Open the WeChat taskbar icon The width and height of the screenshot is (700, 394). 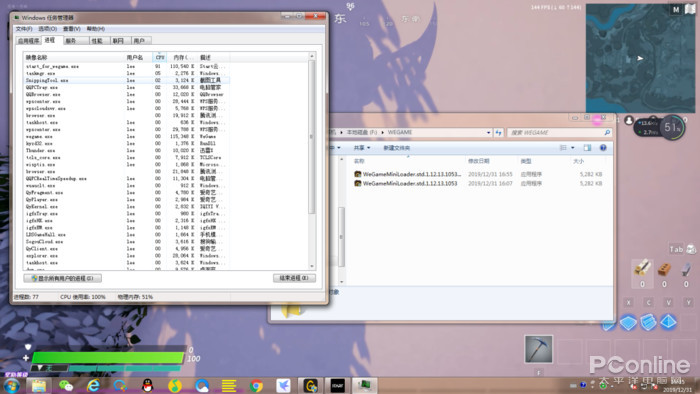(66, 386)
